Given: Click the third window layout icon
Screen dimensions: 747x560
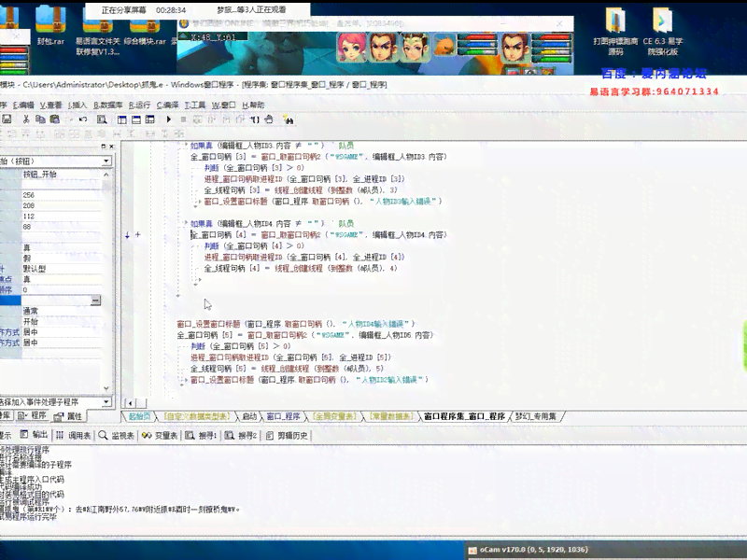Looking at the screenshot, I should tap(150, 119).
